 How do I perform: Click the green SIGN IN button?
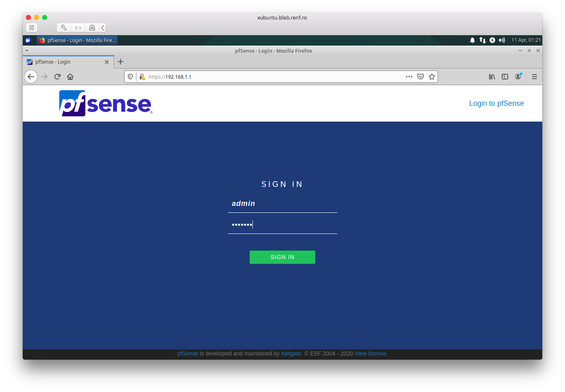(x=282, y=257)
